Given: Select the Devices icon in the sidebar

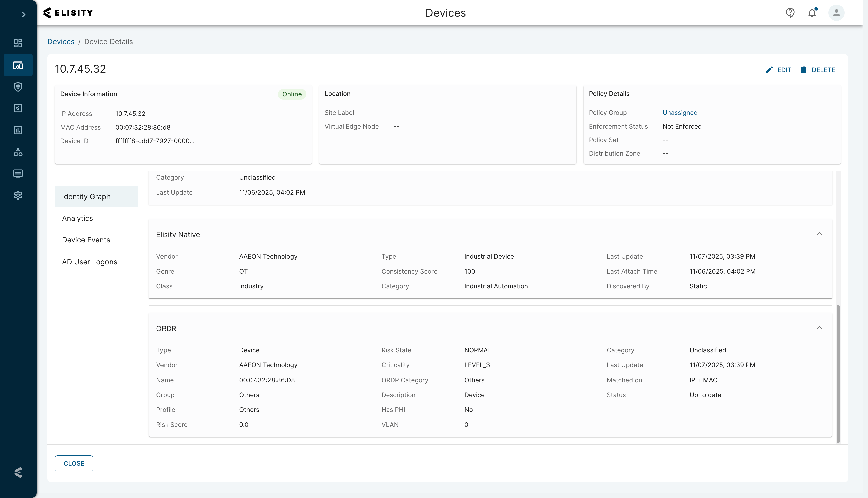Looking at the screenshot, I should pos(18,65).
